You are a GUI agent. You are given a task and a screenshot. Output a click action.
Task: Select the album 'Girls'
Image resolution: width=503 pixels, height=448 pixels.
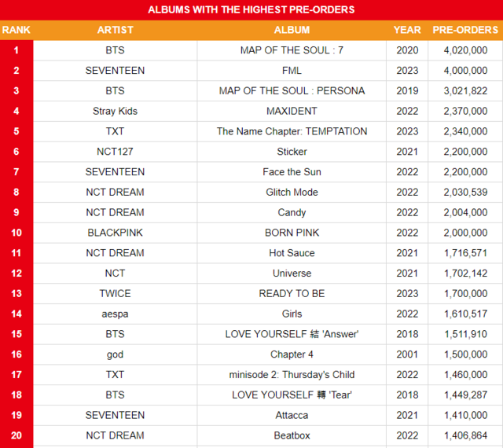[292, 314]
